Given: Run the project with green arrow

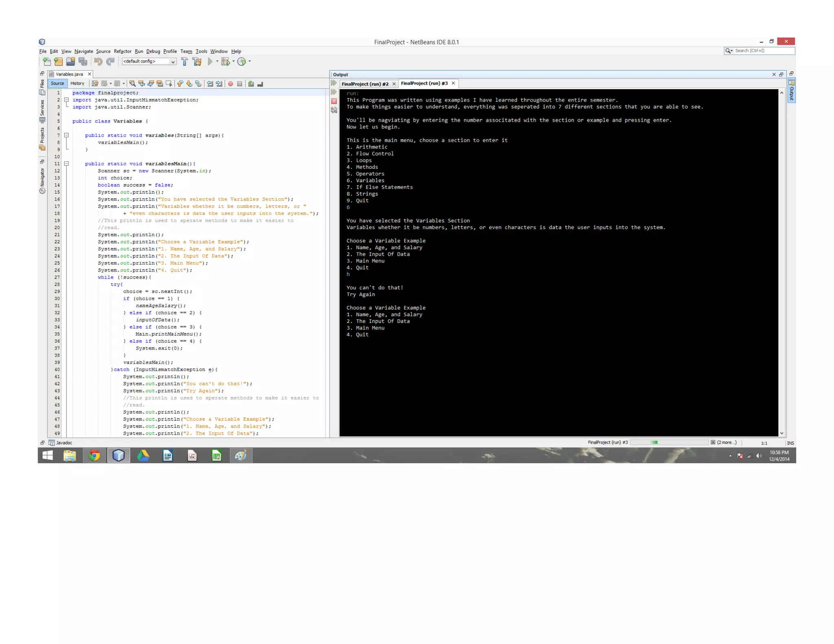Looking at the screenshot, I should tap(210, 61).
